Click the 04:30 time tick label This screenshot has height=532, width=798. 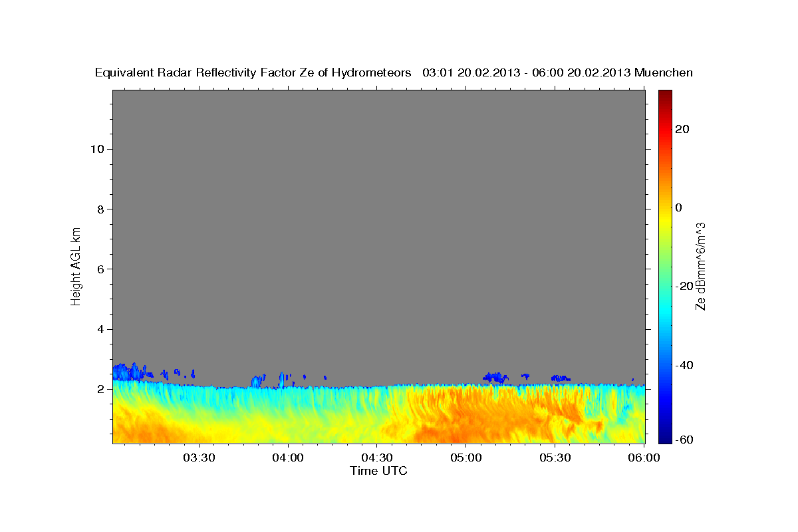[377, 458]
